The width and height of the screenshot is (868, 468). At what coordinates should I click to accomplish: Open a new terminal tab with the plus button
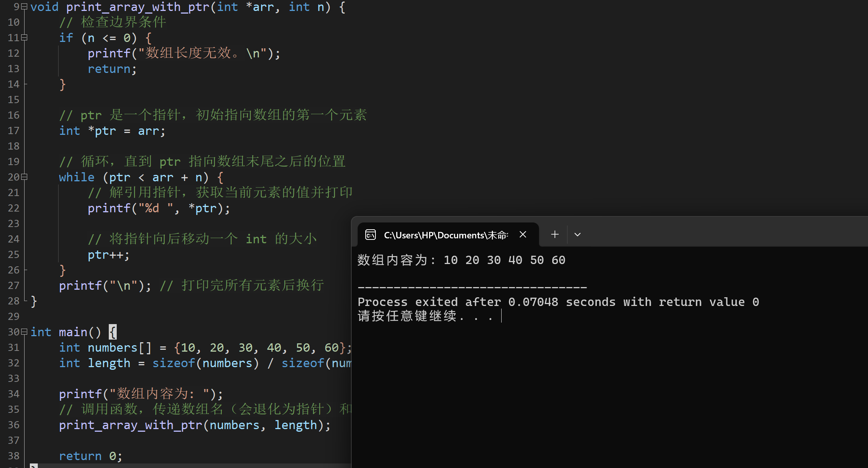click(554, 234)
